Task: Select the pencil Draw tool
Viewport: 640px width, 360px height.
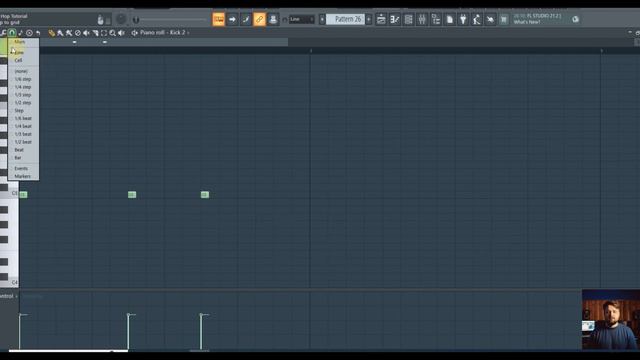Action: point(51,33)
